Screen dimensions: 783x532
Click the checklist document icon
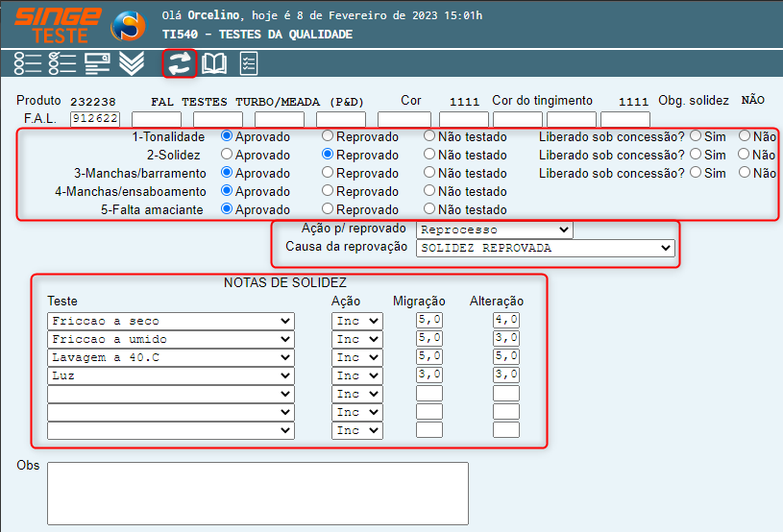coord(248,64)
